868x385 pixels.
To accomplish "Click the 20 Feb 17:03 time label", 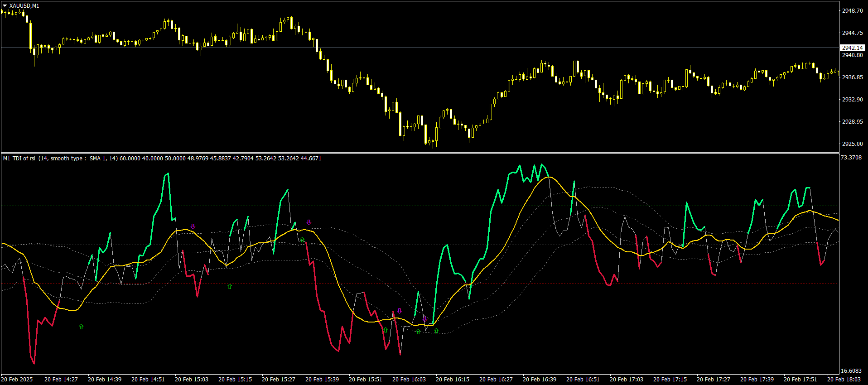I will click(627, 379).
